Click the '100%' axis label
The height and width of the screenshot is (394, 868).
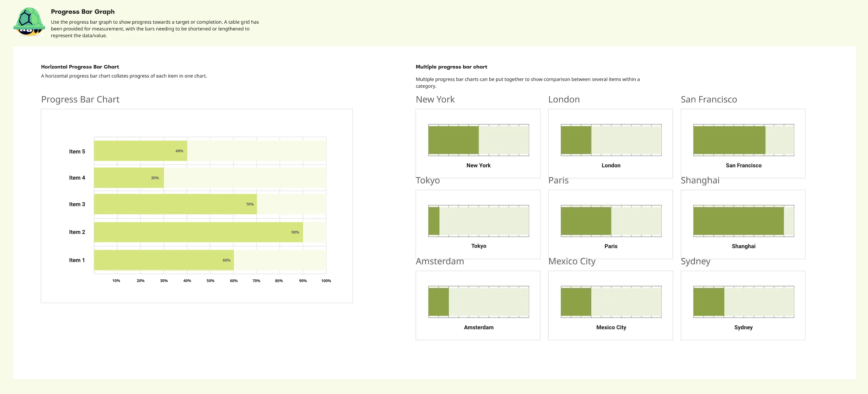pyautogui.click(x=326, y=281)
